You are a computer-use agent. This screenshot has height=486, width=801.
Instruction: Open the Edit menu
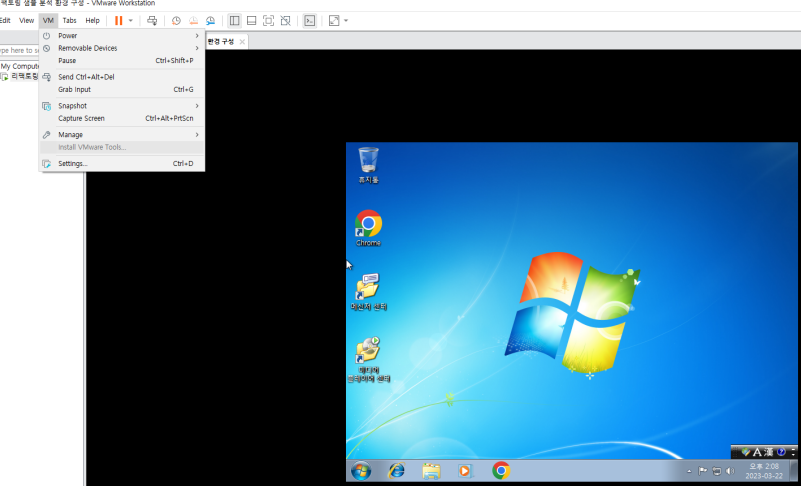[5, 20]
